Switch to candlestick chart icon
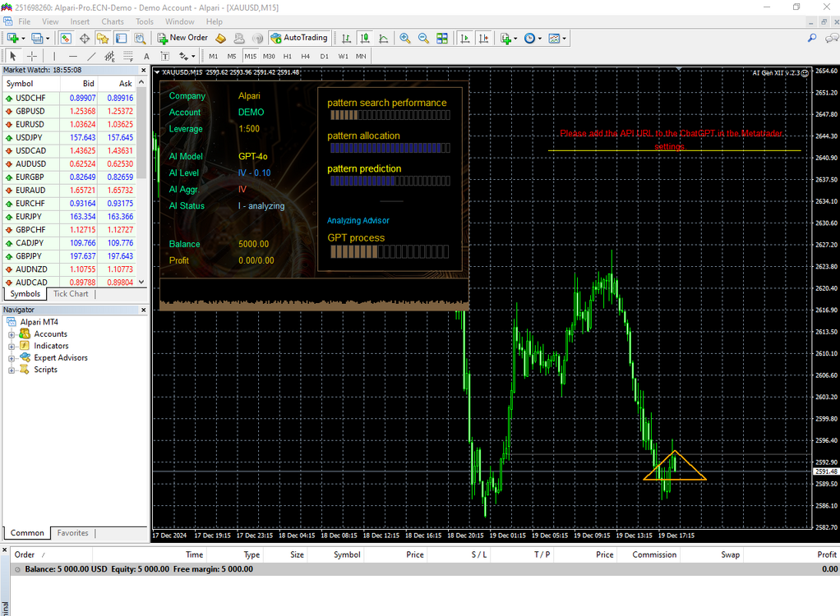840x616 pixels. coord(365,38)
